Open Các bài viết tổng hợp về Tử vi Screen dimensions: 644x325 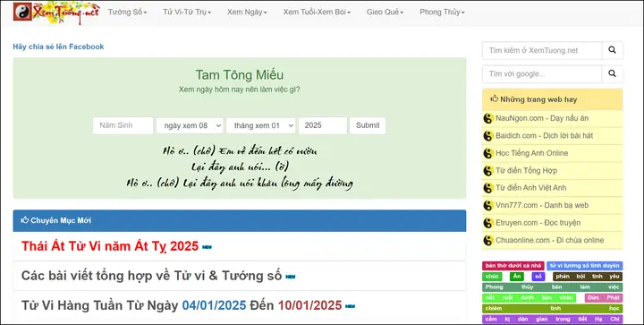[151, 275]
